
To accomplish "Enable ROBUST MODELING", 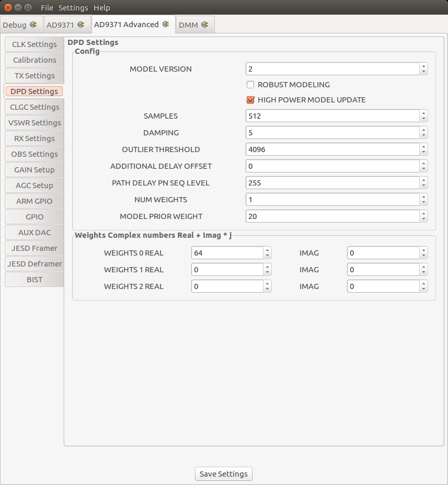I will point(250,85).
